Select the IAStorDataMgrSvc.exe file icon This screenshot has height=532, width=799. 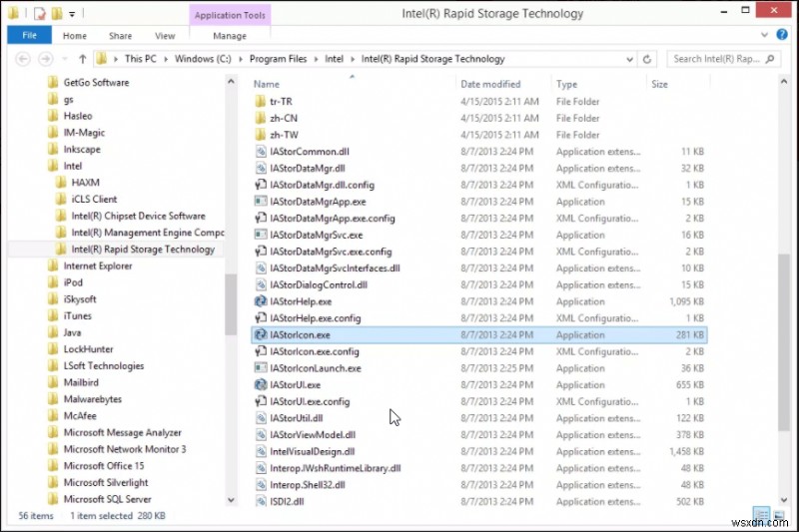(261, 235)
